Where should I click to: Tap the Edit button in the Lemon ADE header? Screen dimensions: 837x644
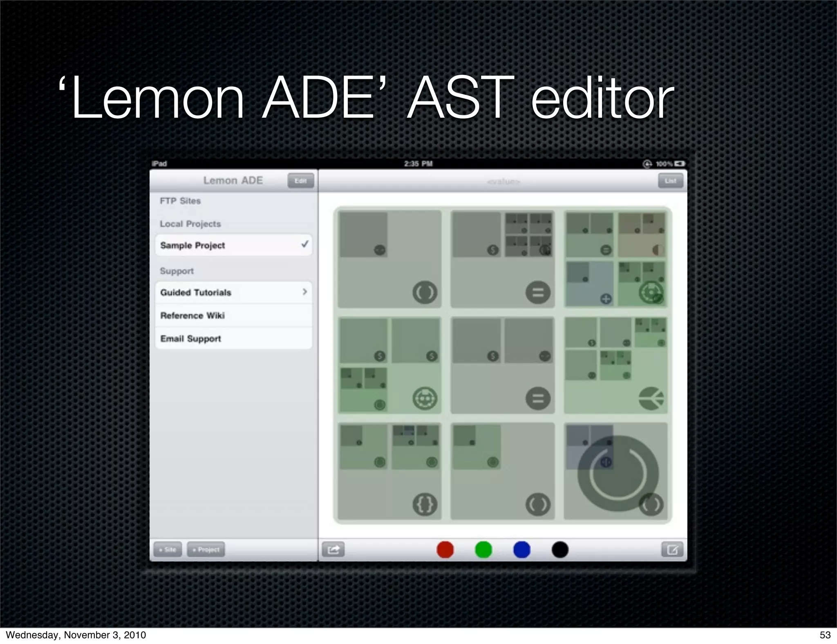point(301,181)
